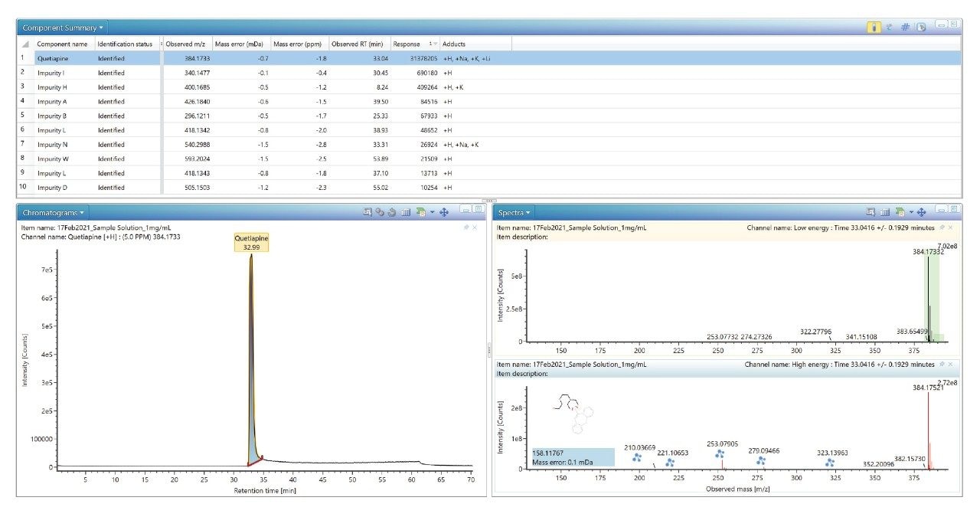Click the four-way arrows icon in Spectra toolbar
Image resolution: width=980 pixels, height=517 pixels.
click(x=922, y=212)
